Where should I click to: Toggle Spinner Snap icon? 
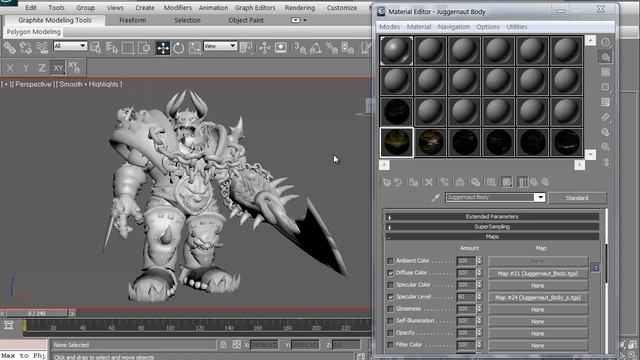[348, 48]
